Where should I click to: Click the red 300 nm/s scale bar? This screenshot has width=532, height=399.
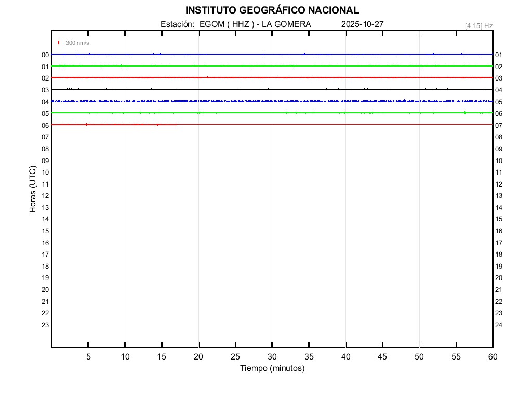(x=59, y=43)
